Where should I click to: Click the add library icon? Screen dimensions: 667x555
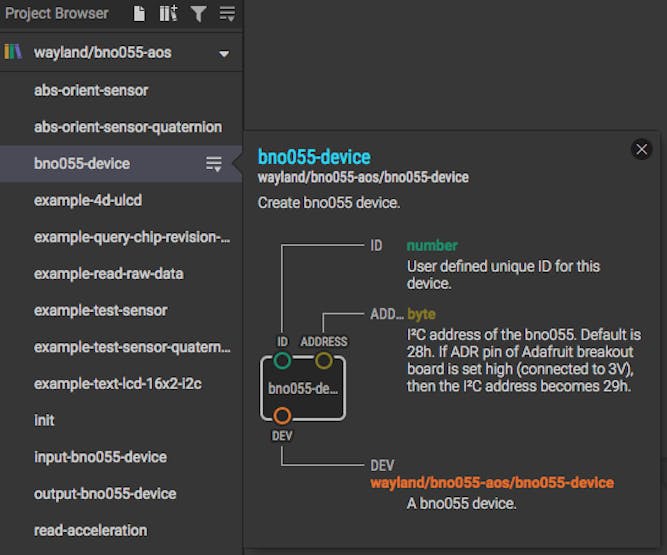click(168, 14)
